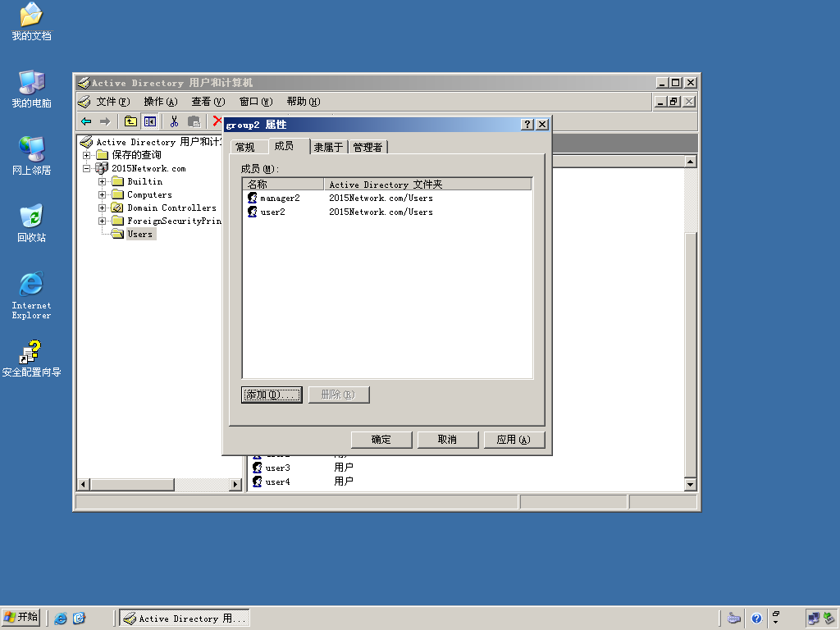840x630 pixels.
Task: Expand the Builtin folder node
Action: coord(102,181)
